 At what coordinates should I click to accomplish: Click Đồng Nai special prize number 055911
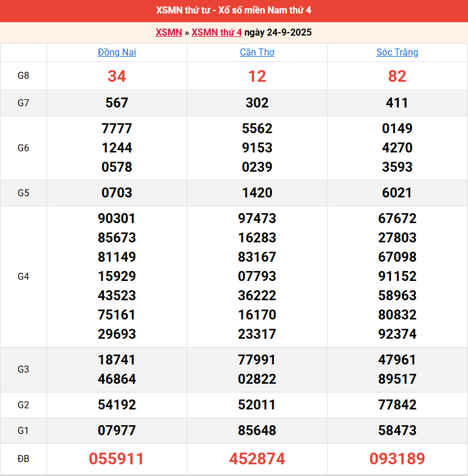pos(117,459)
